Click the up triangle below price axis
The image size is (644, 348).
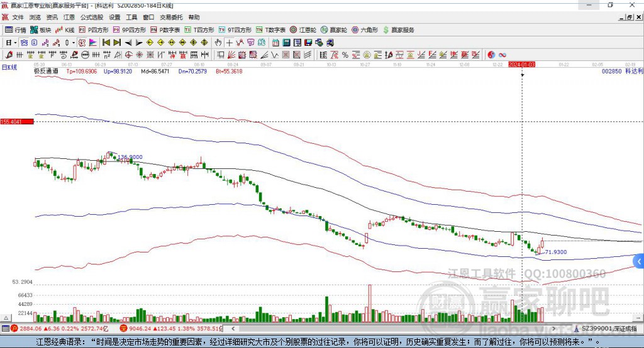pyautogui.click(x=6, y=318)
